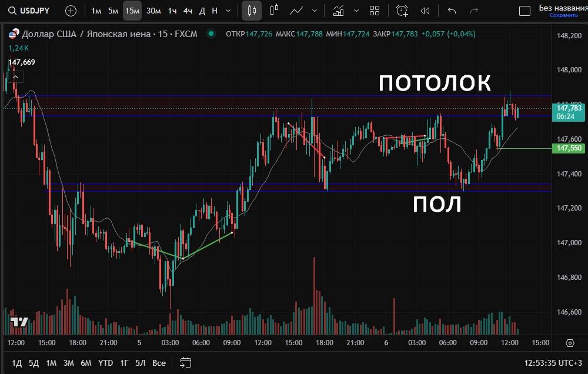
Task: Open time axis settings gear icon
Action: click(x=569, y=343)
